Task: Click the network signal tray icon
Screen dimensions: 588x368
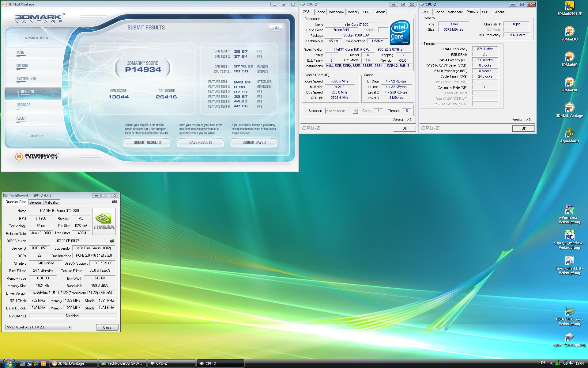Action: tap(558, 363)
